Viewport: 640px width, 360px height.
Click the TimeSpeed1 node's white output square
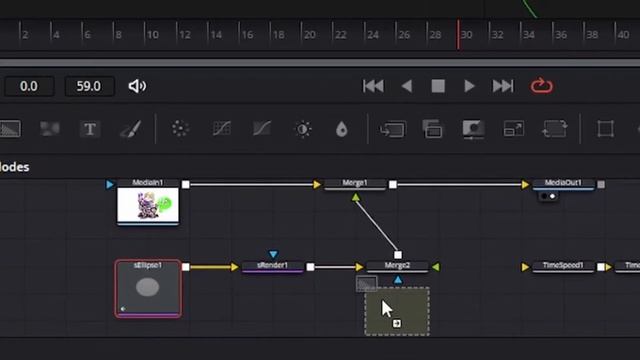click(x=601, y=267)
